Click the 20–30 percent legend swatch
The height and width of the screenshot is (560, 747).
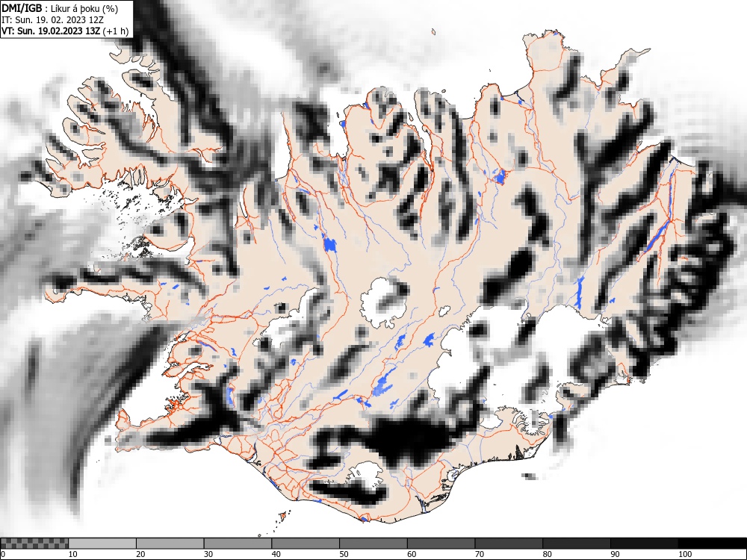(x=170, y=544)
